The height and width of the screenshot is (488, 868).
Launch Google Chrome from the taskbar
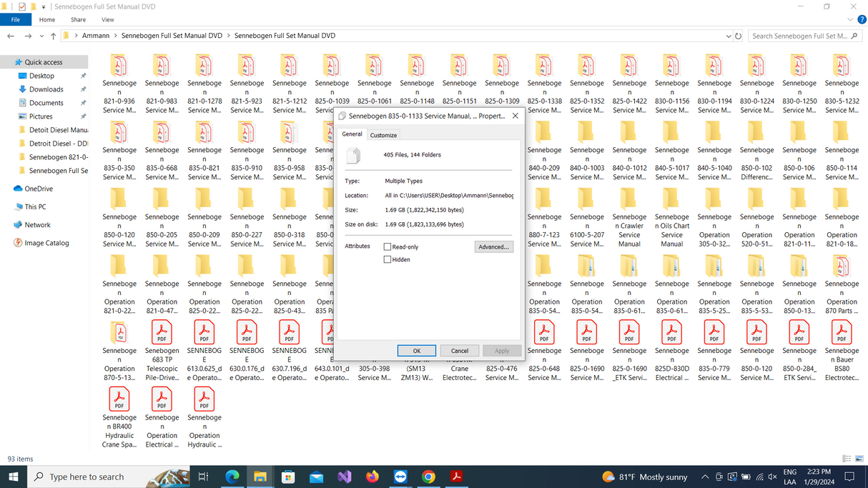point(428,477)
